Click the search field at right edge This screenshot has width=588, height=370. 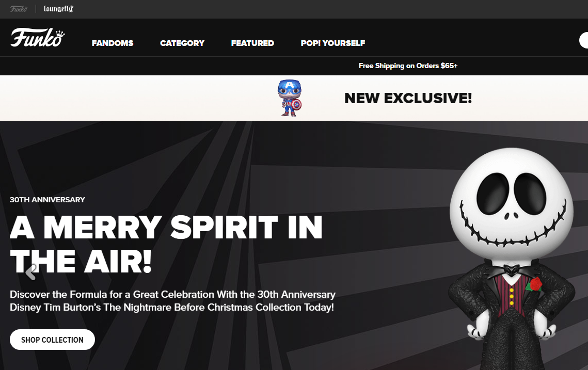(583, 40)
